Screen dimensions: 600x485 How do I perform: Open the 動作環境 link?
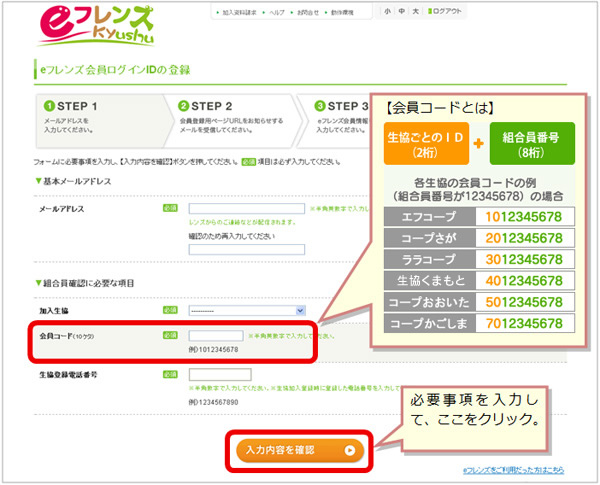342,13
